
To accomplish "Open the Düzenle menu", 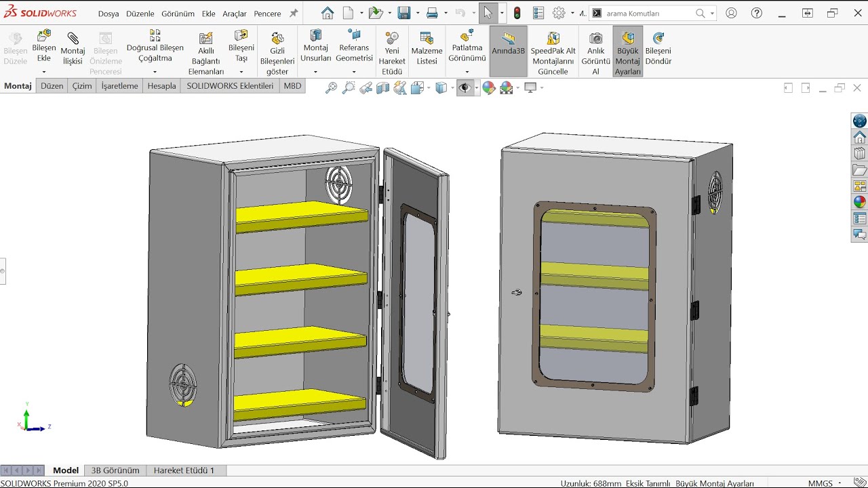I will [140, 14].
